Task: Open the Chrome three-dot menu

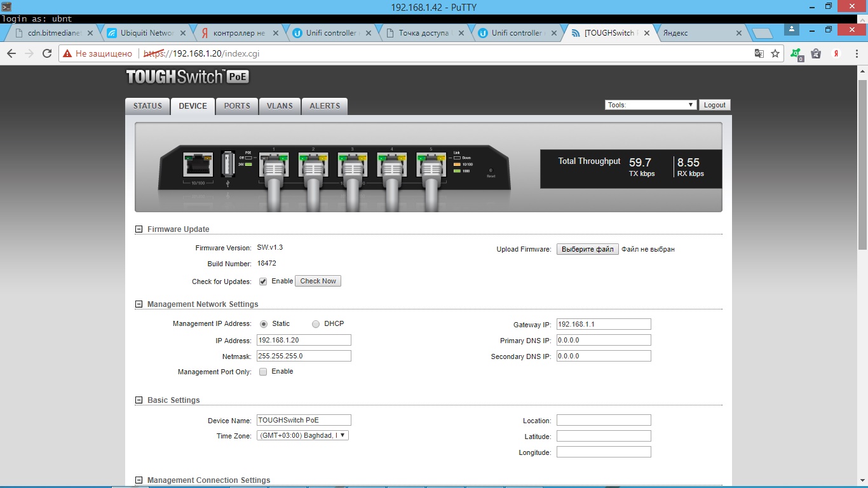Action: point(857,54)
